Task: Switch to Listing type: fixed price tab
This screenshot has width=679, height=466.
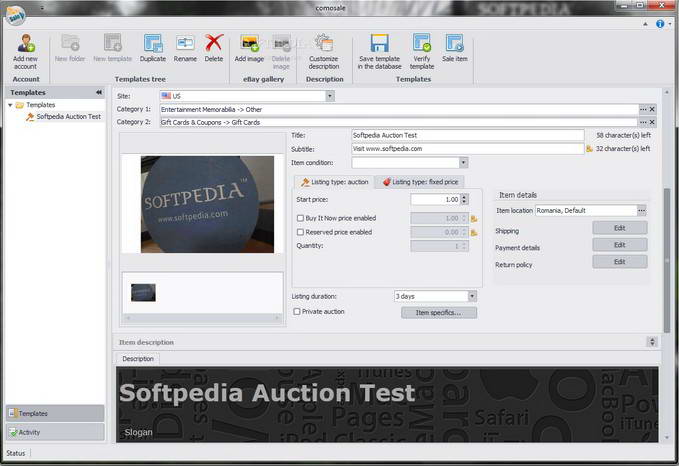Action: pyautogui.click(x=421, y=182)
